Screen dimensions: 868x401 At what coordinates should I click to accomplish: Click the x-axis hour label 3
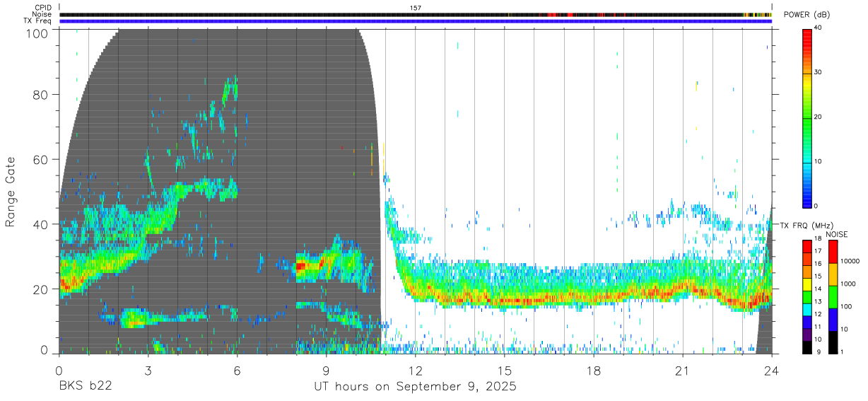click(x=148, y=371)
